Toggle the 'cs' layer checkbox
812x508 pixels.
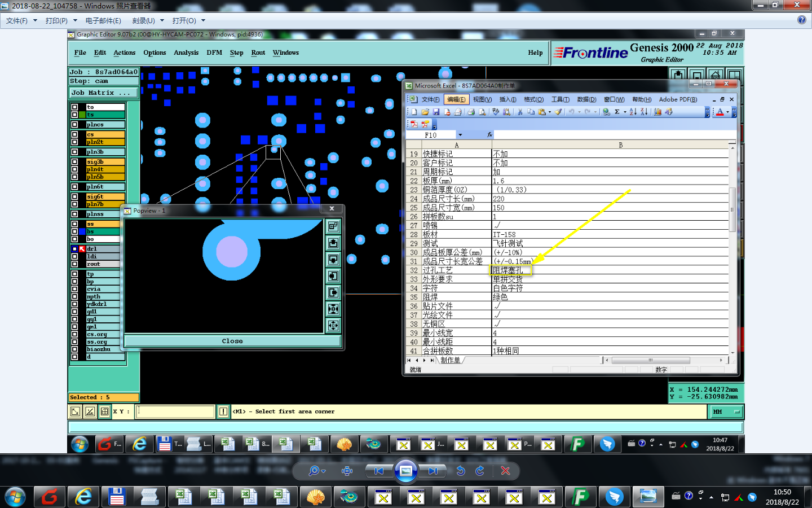[74, 134]
